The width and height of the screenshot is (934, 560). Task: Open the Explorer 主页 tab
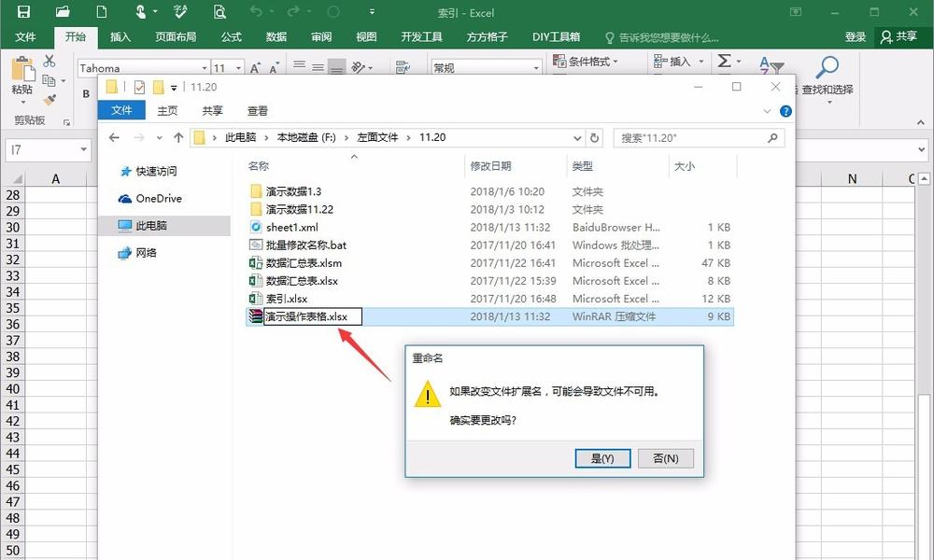[167, 111]
